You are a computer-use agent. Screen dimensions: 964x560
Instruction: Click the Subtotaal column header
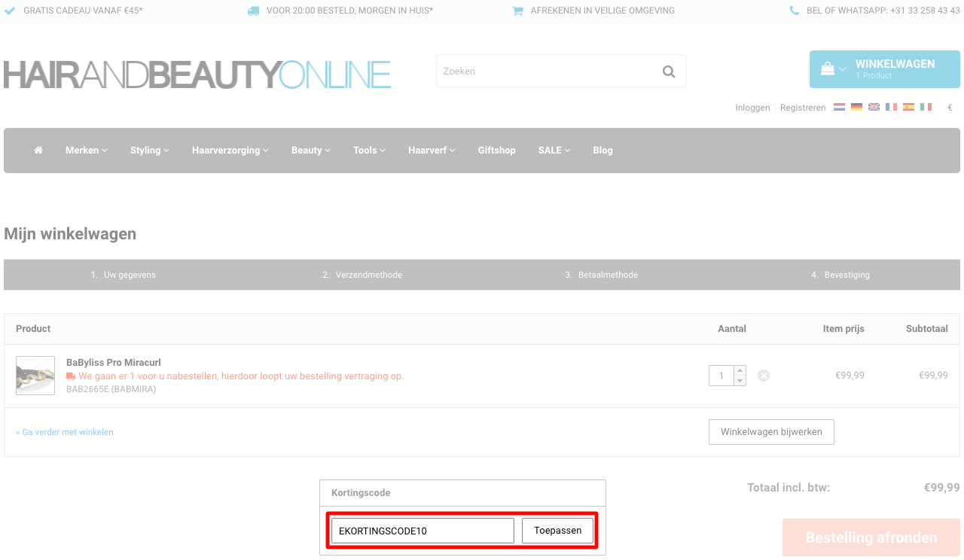(x=927, y=329)
